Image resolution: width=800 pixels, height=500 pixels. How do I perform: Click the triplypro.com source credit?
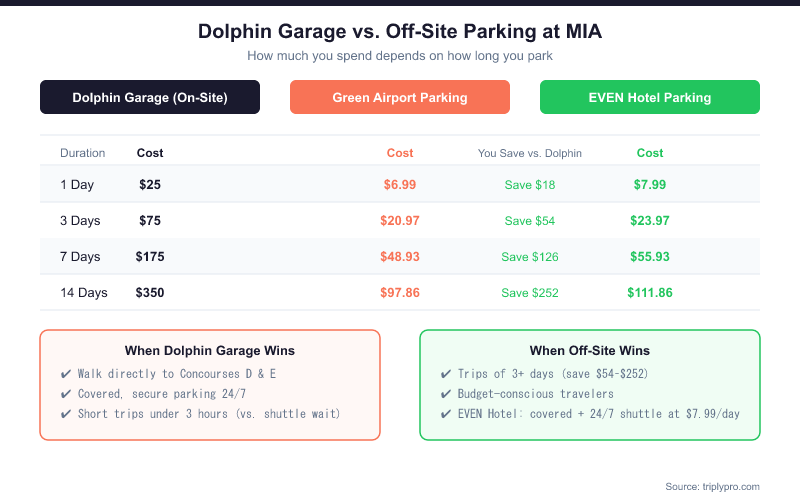pyautogui.click(x=712, y=486)
